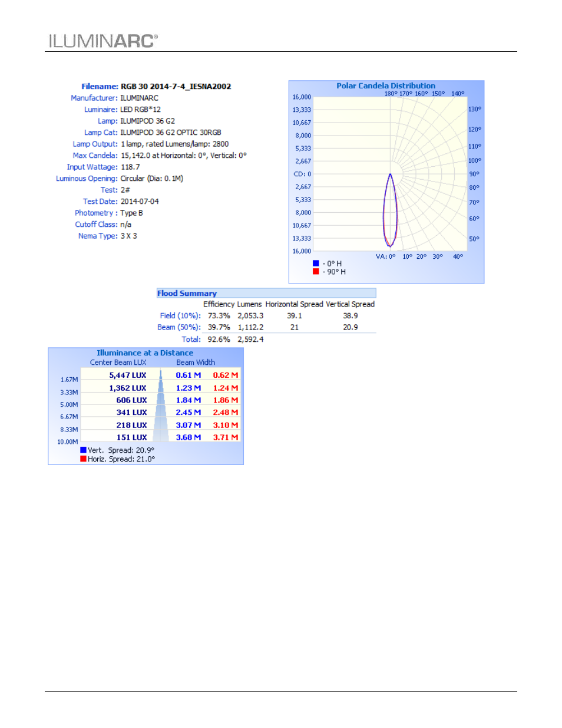Click Total efficiency 92.6%
The height and width of the screenshot is (728, 562).
coord(219,340)
